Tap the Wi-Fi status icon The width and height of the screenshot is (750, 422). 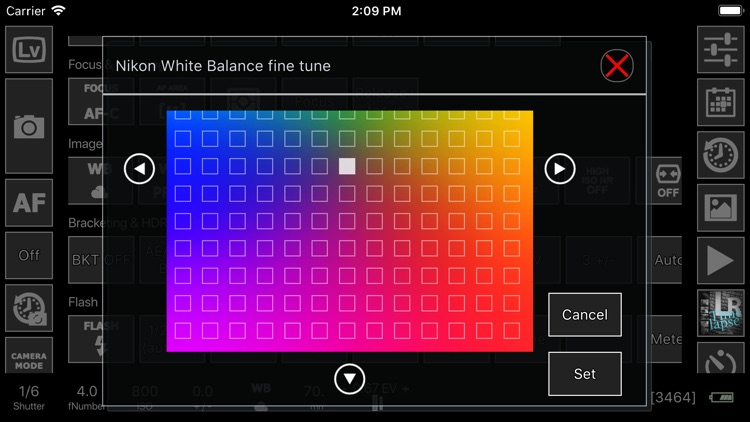tap(58, 11)
